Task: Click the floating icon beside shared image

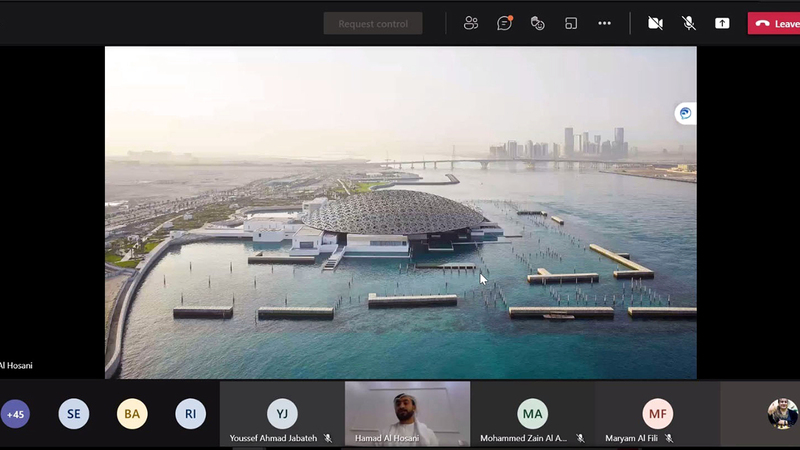Action: 685,114
